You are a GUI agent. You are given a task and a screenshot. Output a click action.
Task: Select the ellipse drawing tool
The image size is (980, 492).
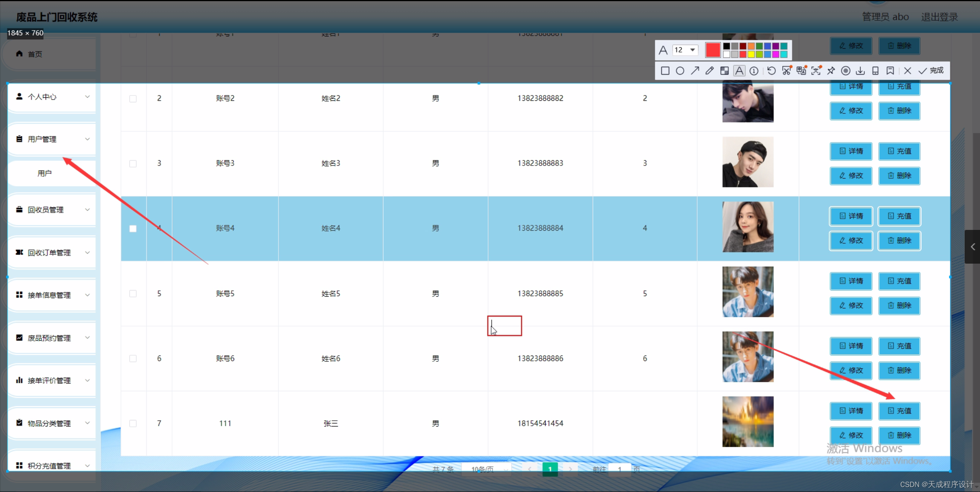point(680,71)
